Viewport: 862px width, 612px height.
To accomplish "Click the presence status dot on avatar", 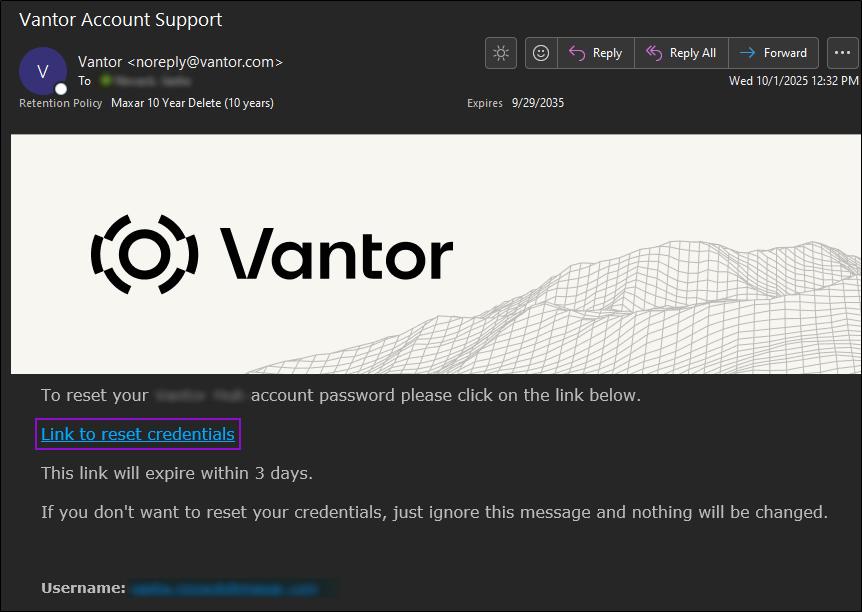I will click(x=61, y=89).
